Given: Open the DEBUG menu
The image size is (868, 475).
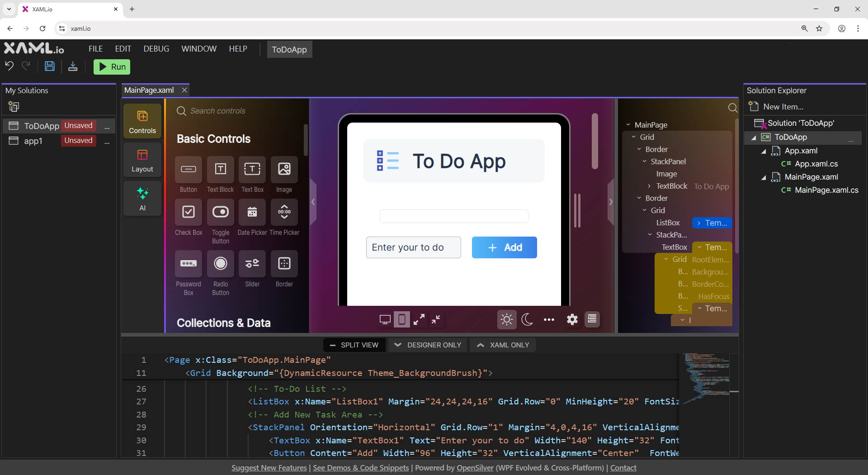Looking at the screenshot, I should 156,49.
